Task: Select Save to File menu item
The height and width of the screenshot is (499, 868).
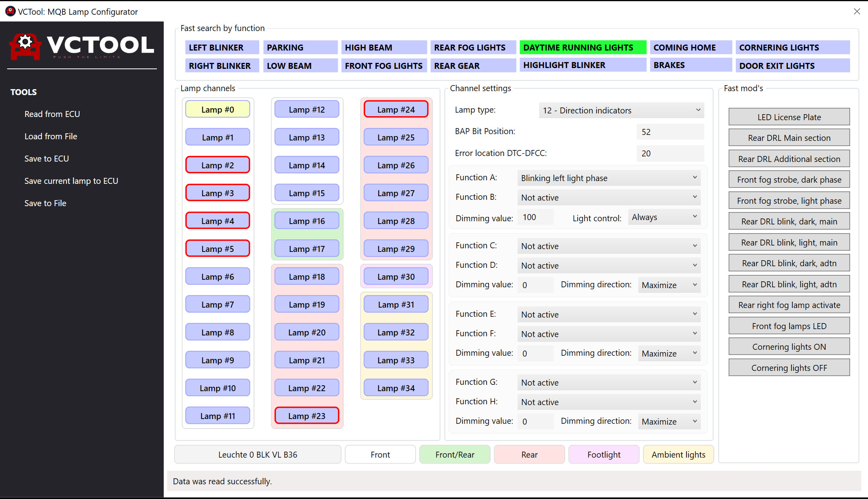Action: 45,203
